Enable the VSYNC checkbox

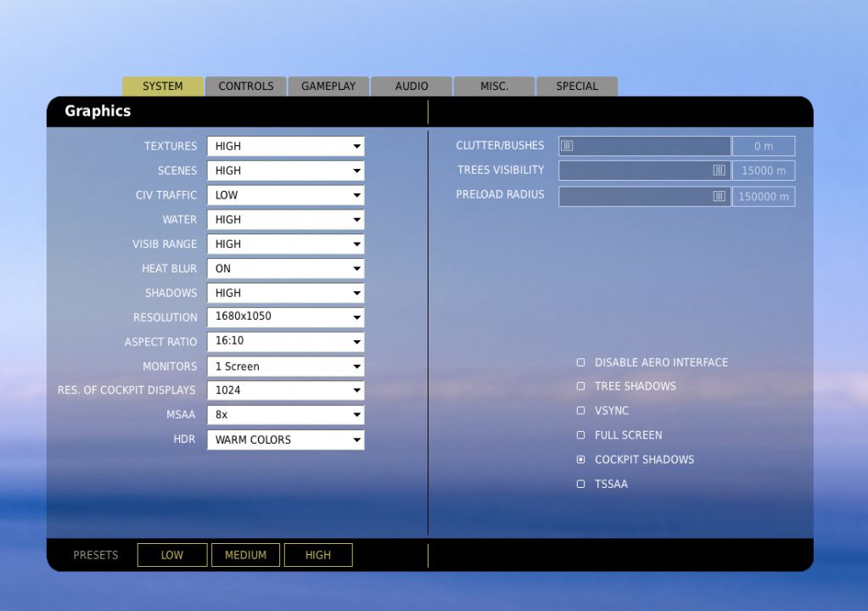pos(580,410)
